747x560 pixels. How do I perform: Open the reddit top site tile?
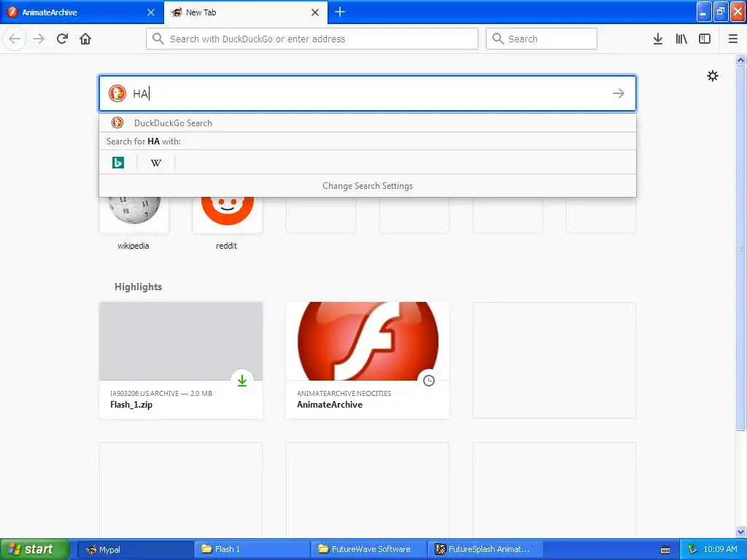228,214
